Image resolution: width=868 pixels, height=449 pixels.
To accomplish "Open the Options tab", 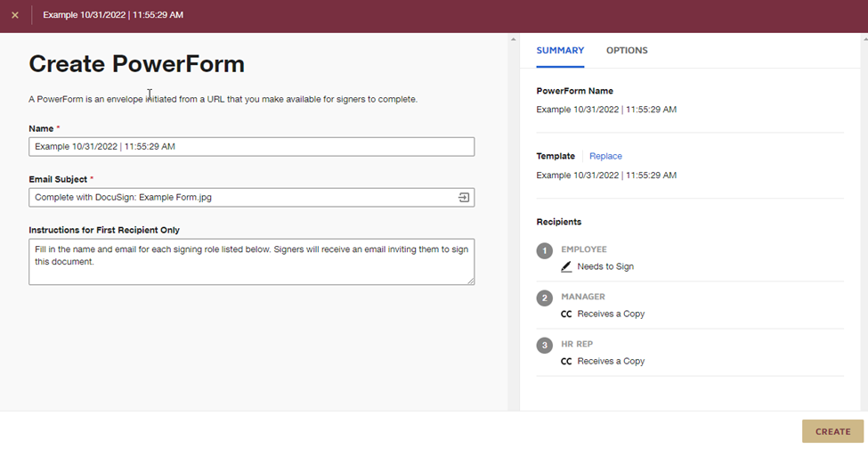I will tap(627, 51).
